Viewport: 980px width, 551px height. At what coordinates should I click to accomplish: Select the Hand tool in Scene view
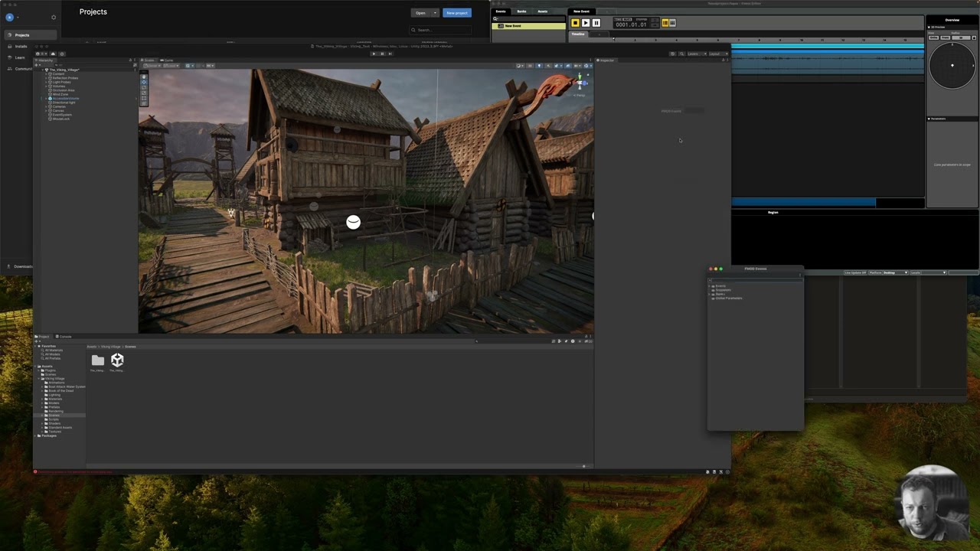143,77
